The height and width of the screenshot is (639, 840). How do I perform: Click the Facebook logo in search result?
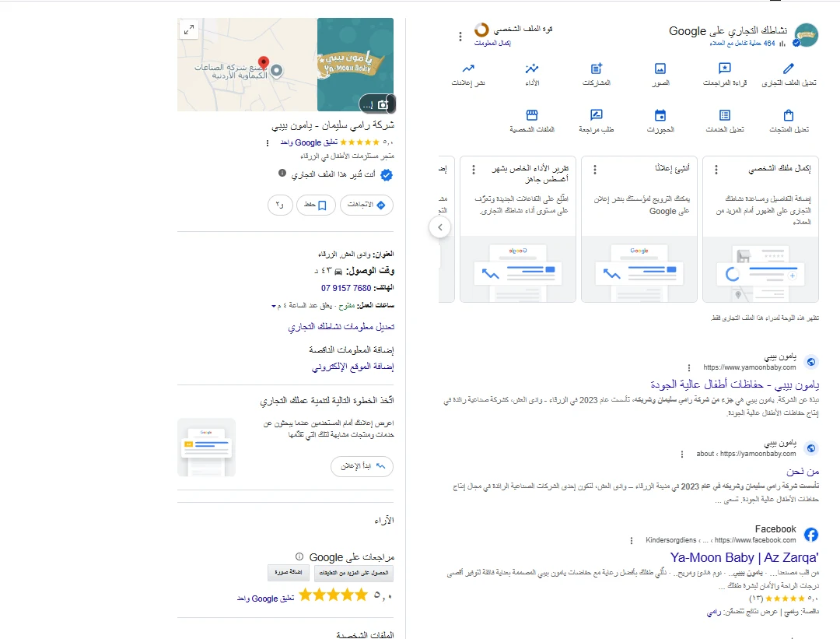point(811,535)
